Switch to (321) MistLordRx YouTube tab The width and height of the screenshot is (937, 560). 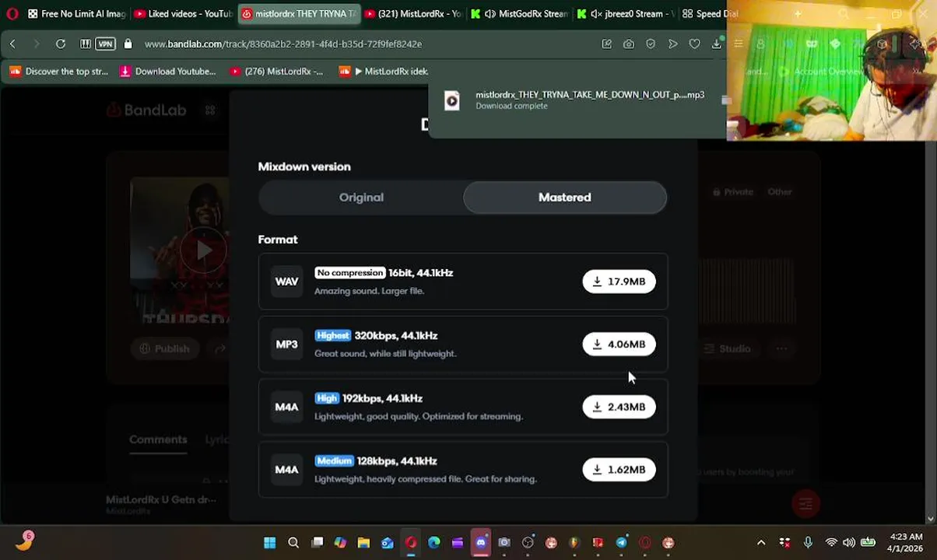point(413,14)
